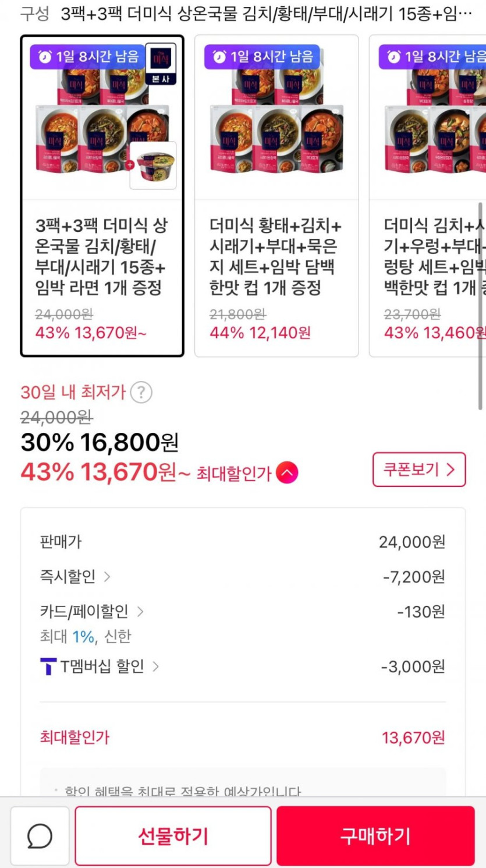
Task: Expand the 카드/페이할인 details chevron
Action: (x=140, y=612)
